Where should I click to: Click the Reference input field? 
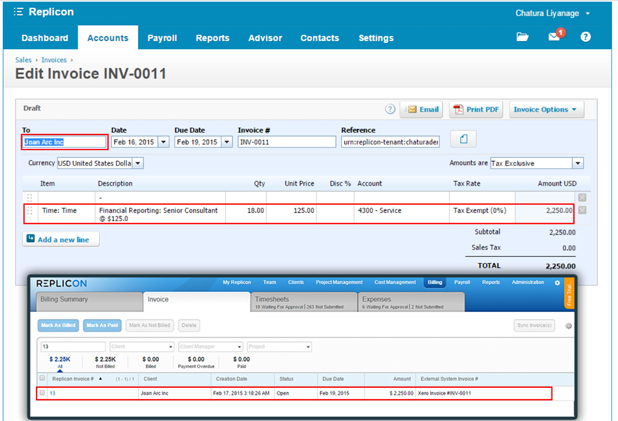[x=390, y=142]
